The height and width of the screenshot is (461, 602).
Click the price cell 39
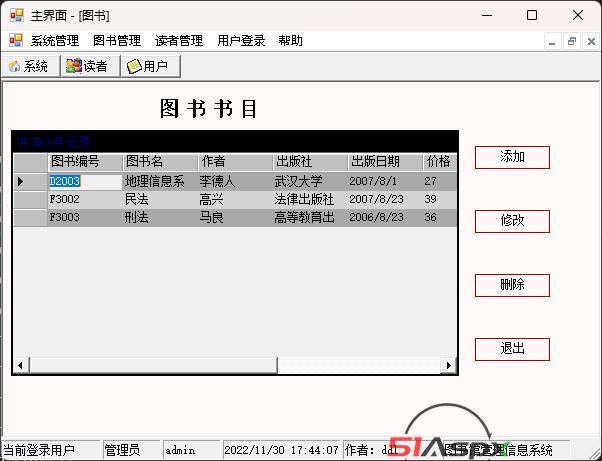440,200
